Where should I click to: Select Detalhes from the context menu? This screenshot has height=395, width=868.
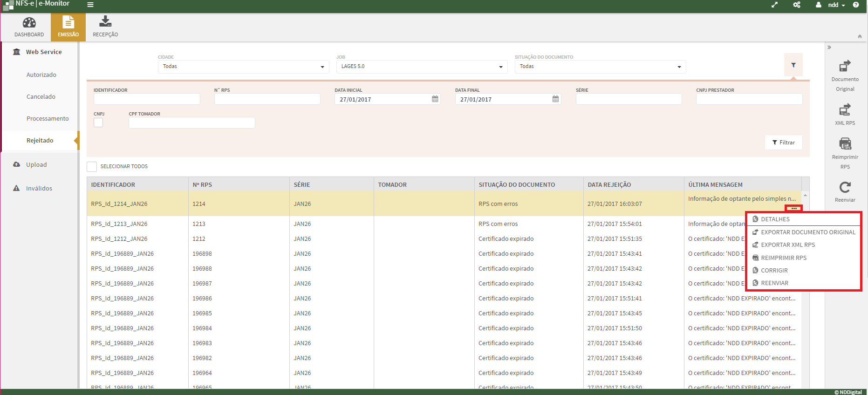coord(775,219)
